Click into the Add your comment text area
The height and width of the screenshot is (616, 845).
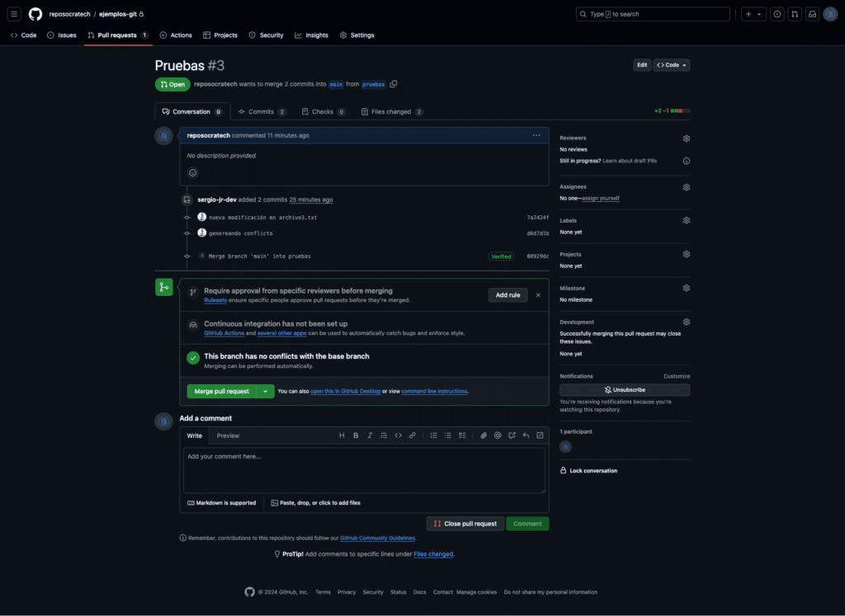tap(364, 471)
